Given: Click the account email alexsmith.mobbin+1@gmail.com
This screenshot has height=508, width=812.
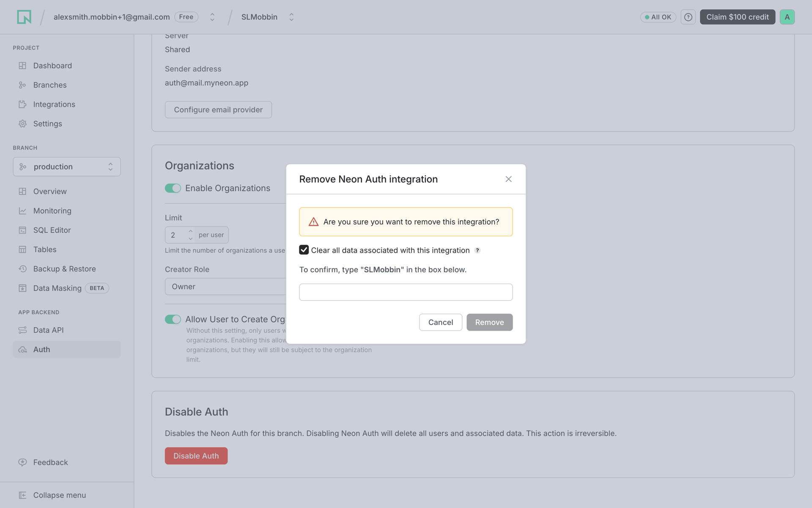Looking at the screenshot, I should [x=112, y=17].
